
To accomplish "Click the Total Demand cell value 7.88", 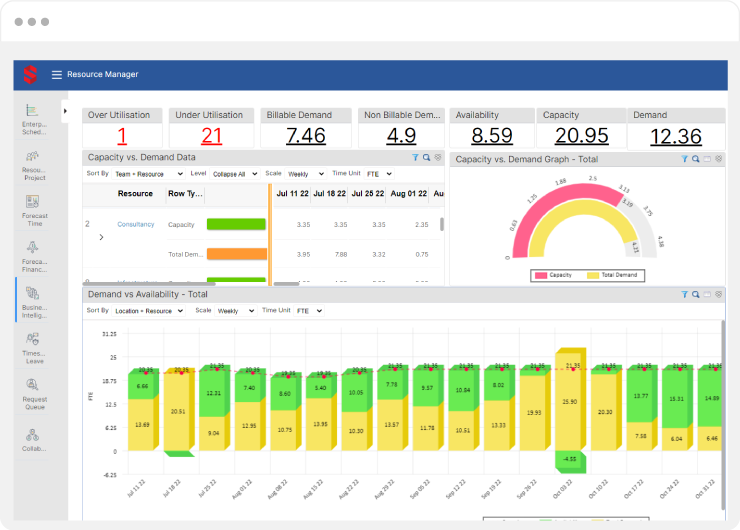I will [x=341, y=255].
